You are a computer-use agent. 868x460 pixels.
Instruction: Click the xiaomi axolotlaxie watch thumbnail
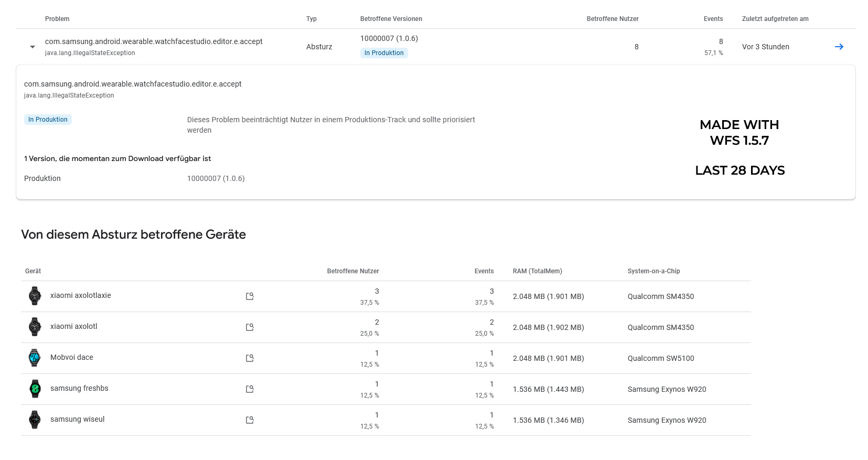pyautogui.click(x=35, y=296)
